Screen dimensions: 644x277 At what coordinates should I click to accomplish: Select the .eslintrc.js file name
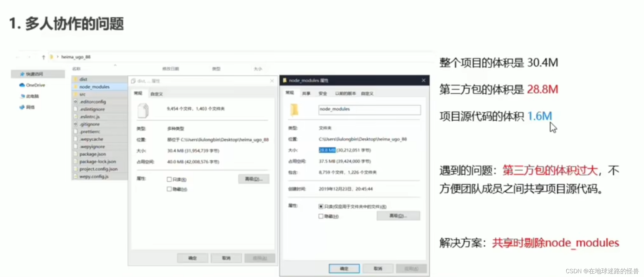[89, 117]
